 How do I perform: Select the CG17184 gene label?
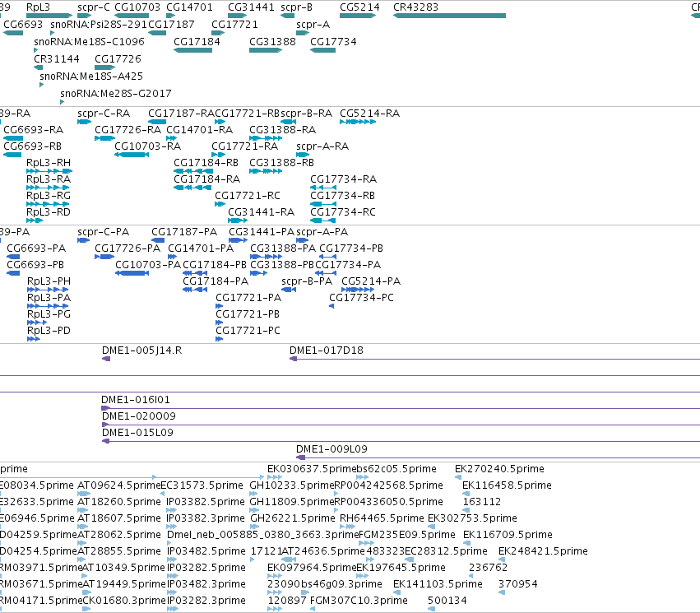[197, 41]
